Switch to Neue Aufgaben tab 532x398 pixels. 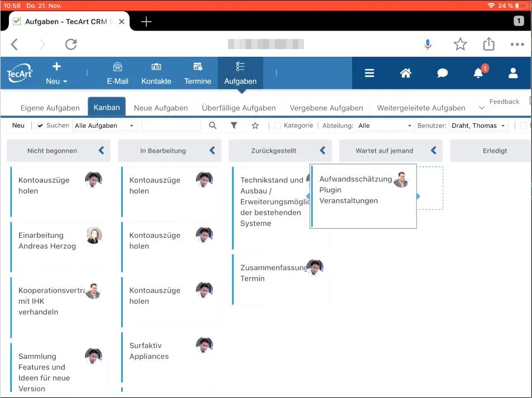(x=161, y=108)
